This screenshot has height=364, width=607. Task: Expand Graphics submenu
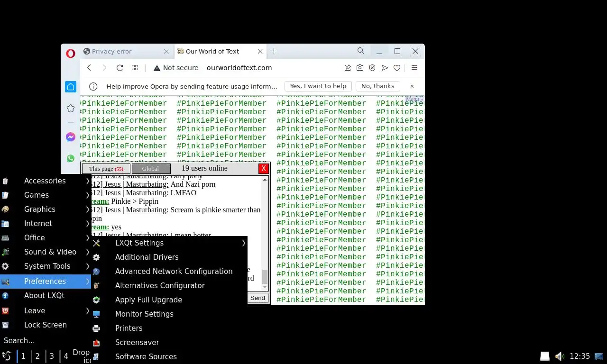(x=46, y=209)
